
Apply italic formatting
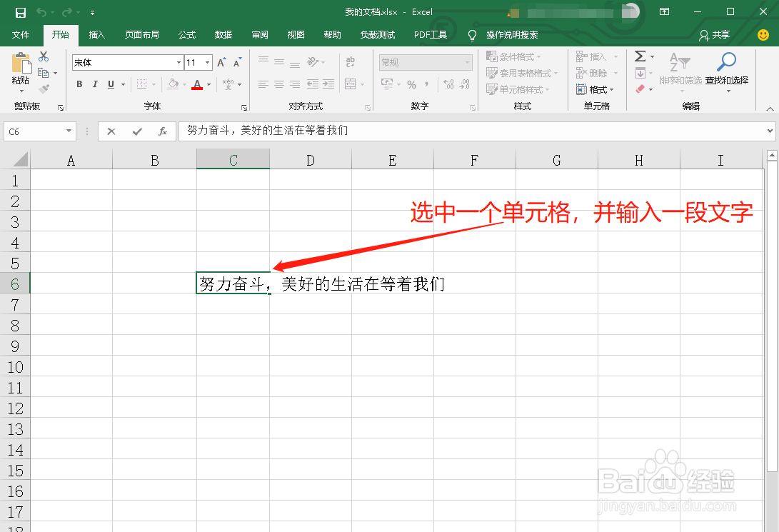pyautogui.click(x=94, y=84)
